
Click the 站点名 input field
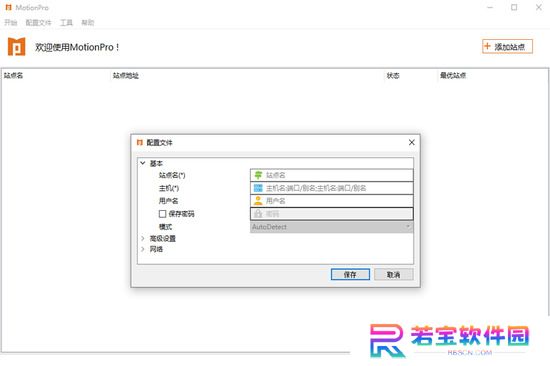coord(331,175)
